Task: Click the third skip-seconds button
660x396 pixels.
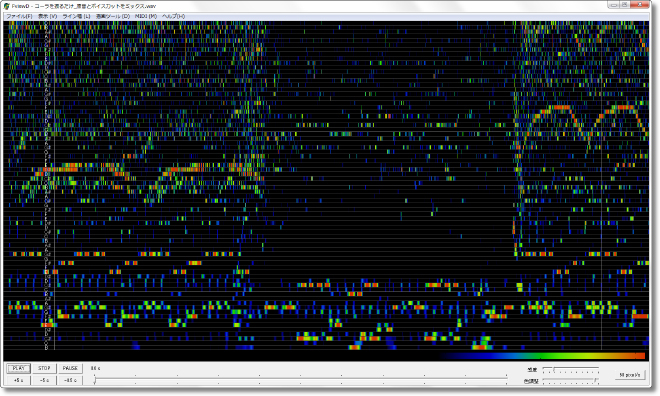Action: tap(70, 380)
